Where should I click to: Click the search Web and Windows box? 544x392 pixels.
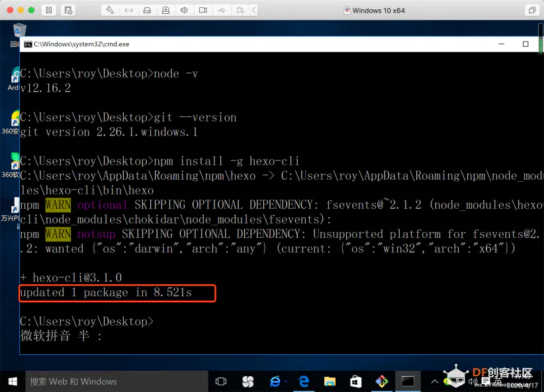(x=116, y=381)
